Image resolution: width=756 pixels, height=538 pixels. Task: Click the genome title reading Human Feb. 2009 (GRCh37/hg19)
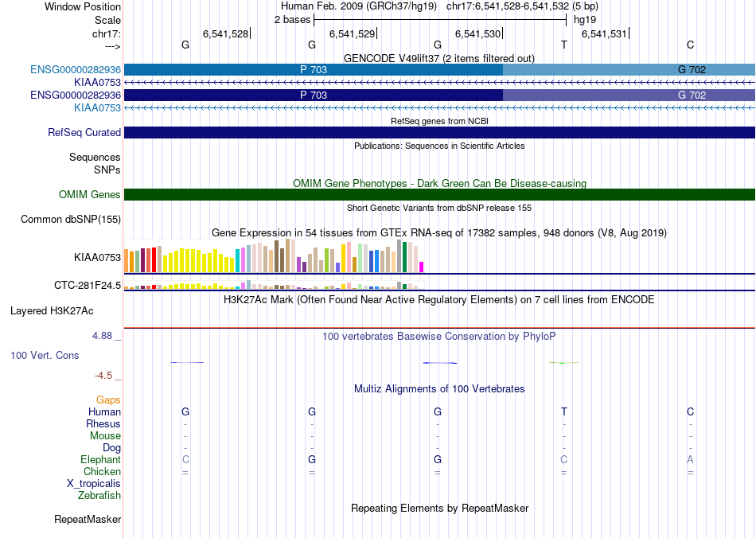[359, 6]
